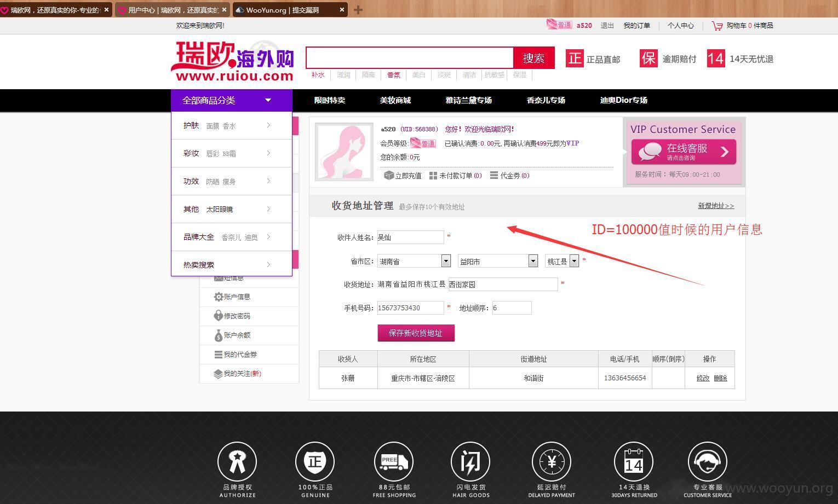Click the 补水 search keyword
Viewport: 838px width, 504px height.
[x=318, y=75]
